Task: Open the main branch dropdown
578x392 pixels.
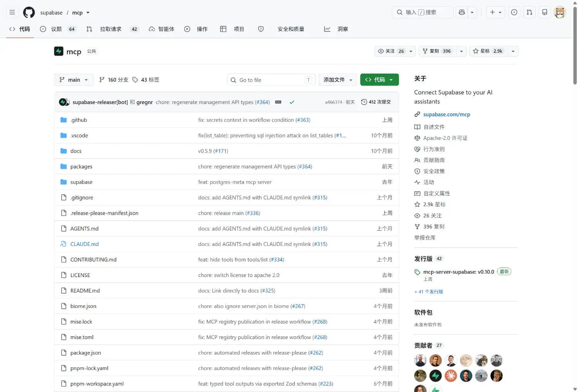Action: click(74, 80)
